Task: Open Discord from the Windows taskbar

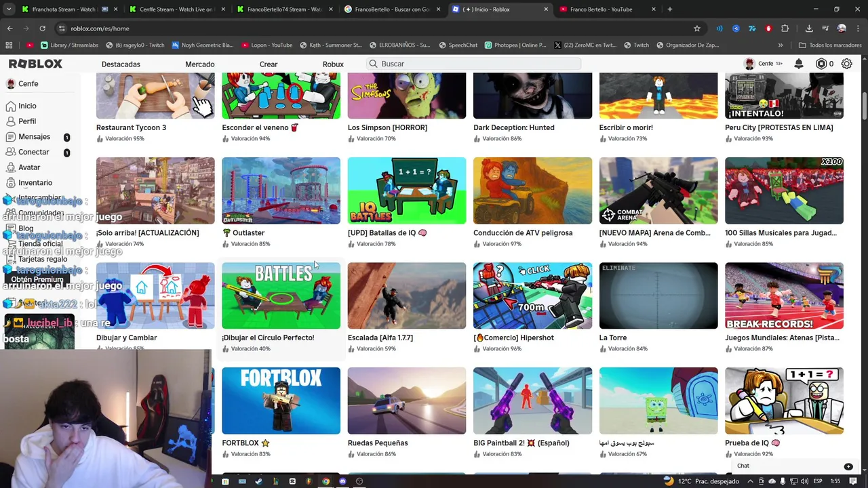Action: (342, 481)
